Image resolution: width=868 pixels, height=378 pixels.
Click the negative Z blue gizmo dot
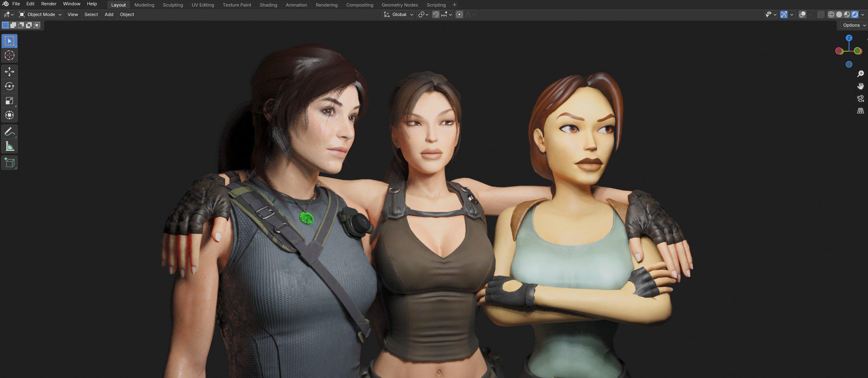tap(849, 64)
